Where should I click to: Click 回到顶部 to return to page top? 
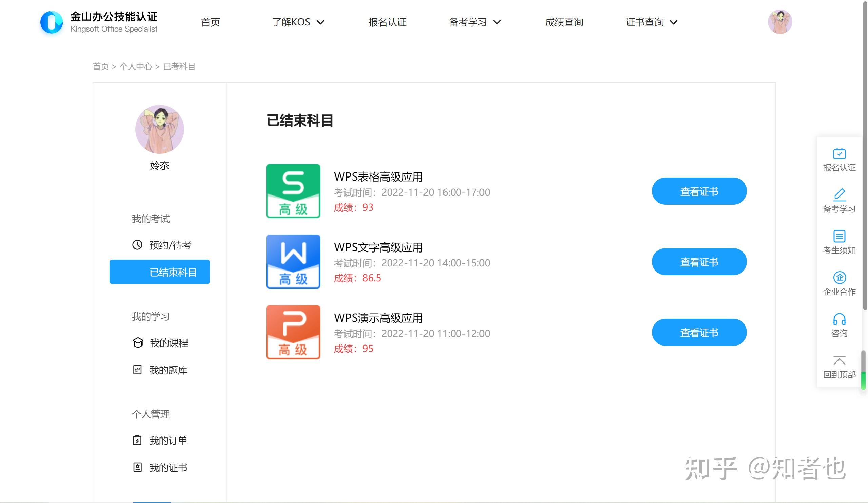coord(840,366)
